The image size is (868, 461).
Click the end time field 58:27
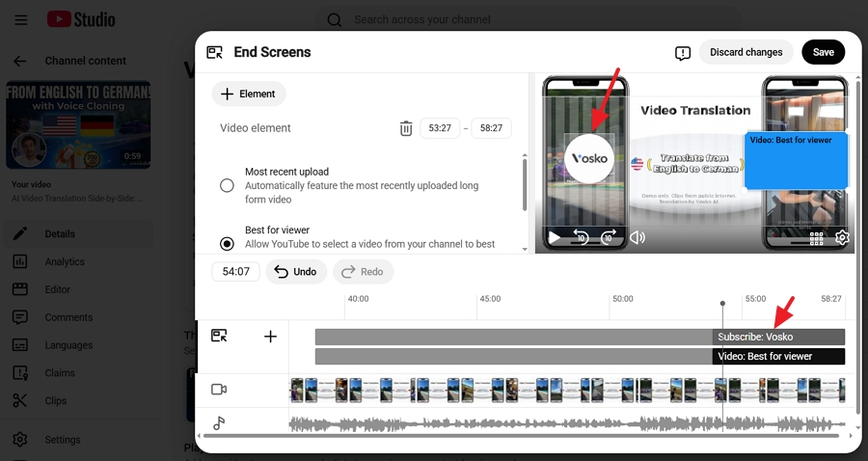coord(491,128)
